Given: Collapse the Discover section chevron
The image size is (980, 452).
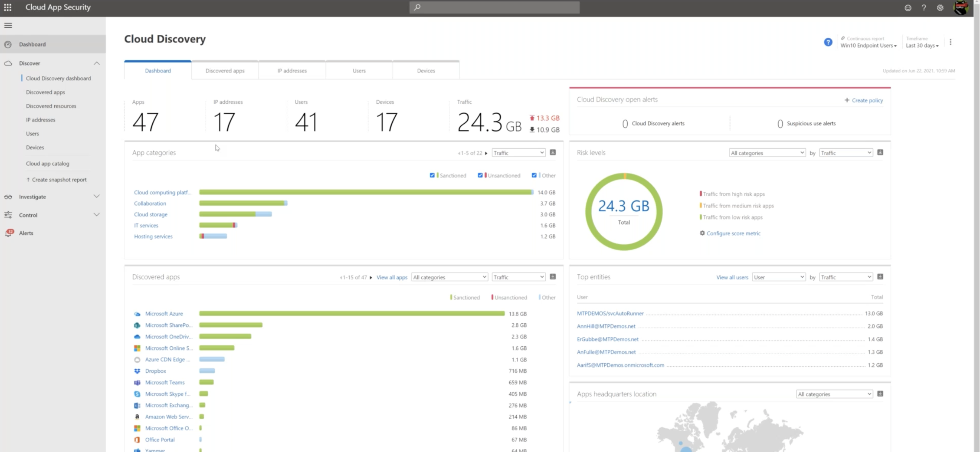Looking at the screenshot, I should (97, 63).
